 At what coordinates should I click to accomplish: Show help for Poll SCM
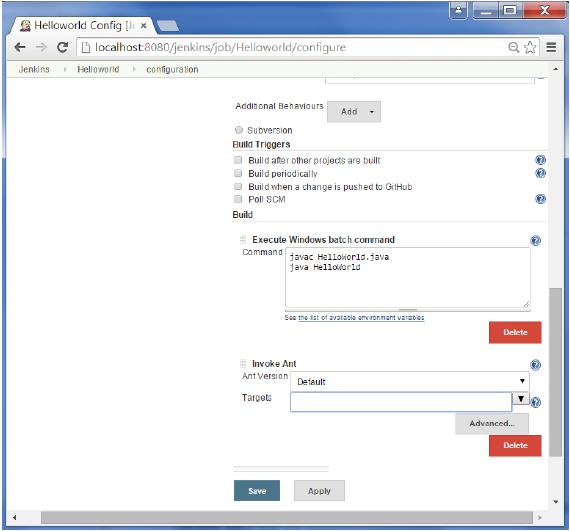click(x=541, y=199)
